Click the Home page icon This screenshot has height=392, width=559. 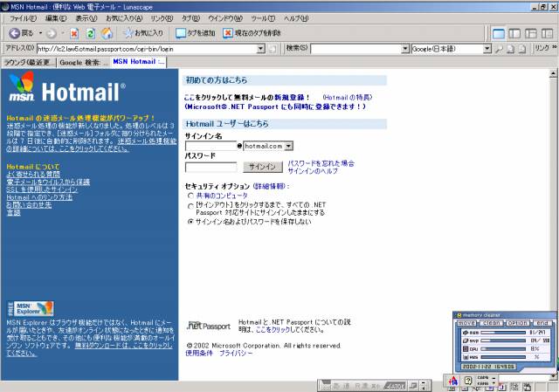107,33
